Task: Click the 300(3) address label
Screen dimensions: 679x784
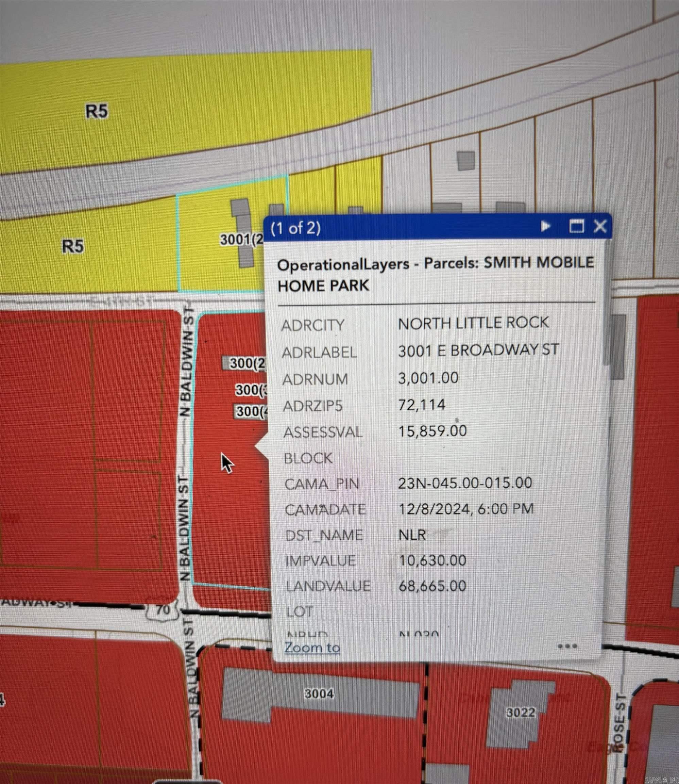Action: (251, 390)
